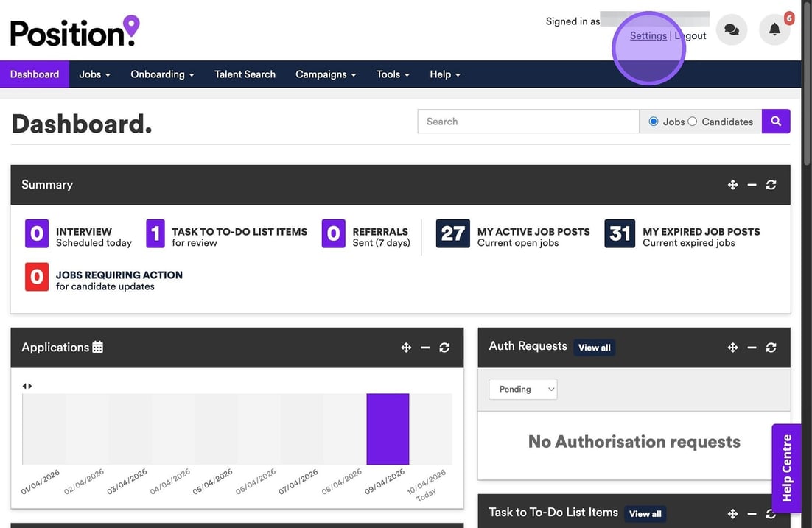Image resolution: width=812 pixels, height=528 pixels.
Task: Open the Campaigns dropdown menu
Action: pyautogui.click(x=325, y=74)
